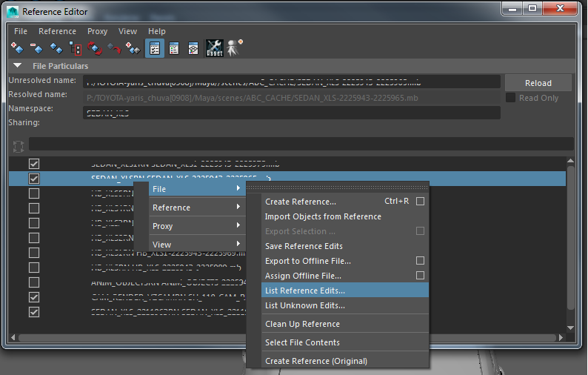Click the hierarchy tree icon with red box
This screenshot has height=375, width=588.
pos(76,49)
